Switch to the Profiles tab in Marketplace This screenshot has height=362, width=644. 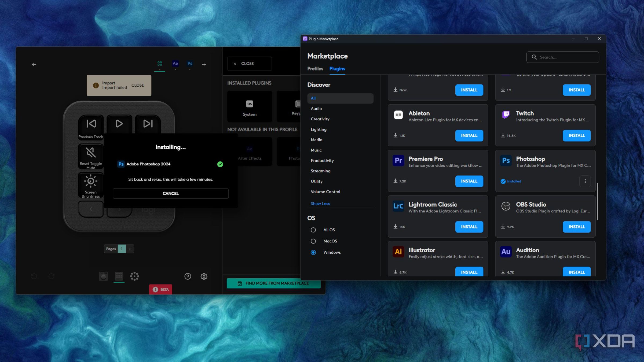click(315, 69)
